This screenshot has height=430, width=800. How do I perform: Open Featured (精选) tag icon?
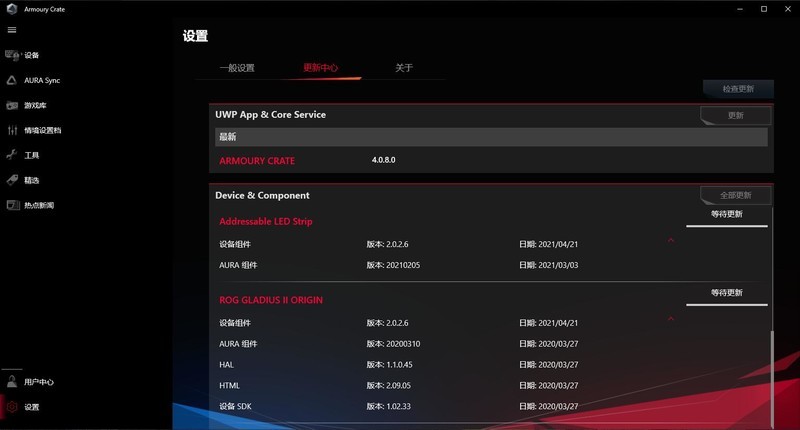coord(12,180)
